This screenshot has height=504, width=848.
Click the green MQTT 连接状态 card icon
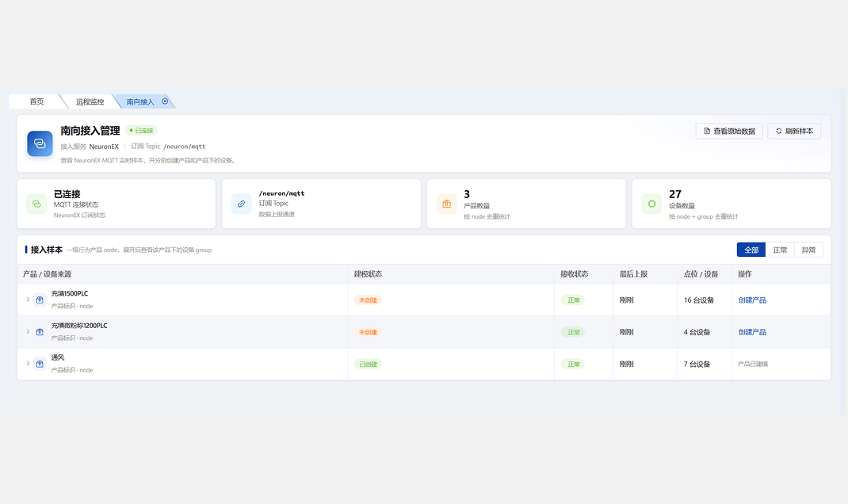pos(36,204)
